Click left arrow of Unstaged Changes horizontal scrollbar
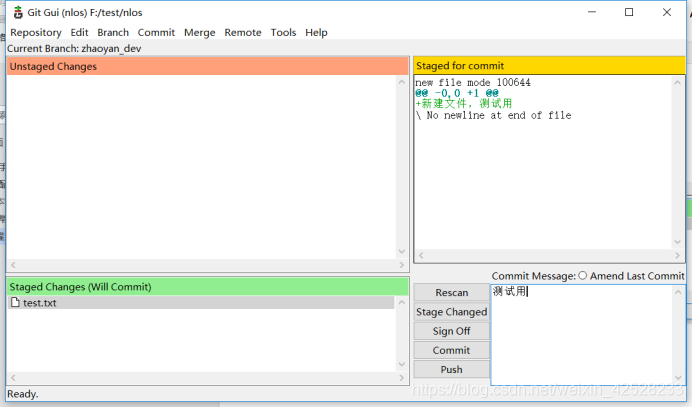 (x=13, y=265)
